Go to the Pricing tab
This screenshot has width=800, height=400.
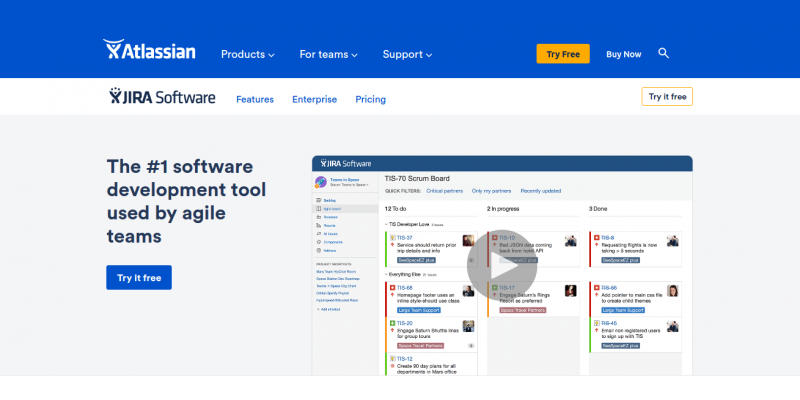click(370, 99)
